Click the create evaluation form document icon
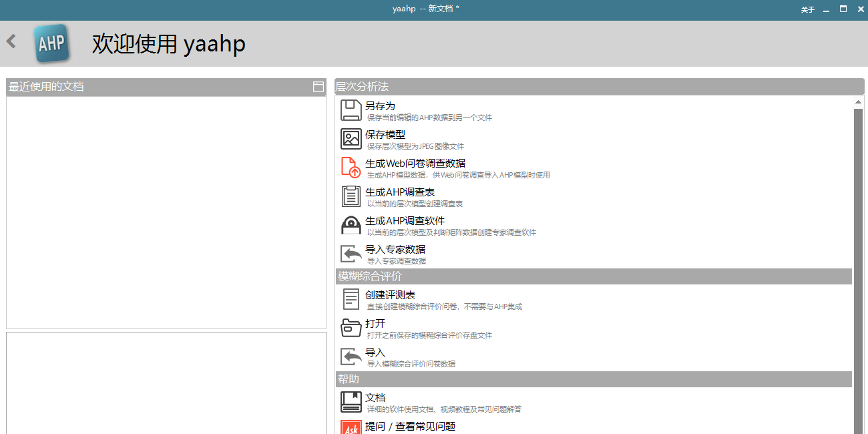This screenshot has width=868, height=434. point(351,299)
